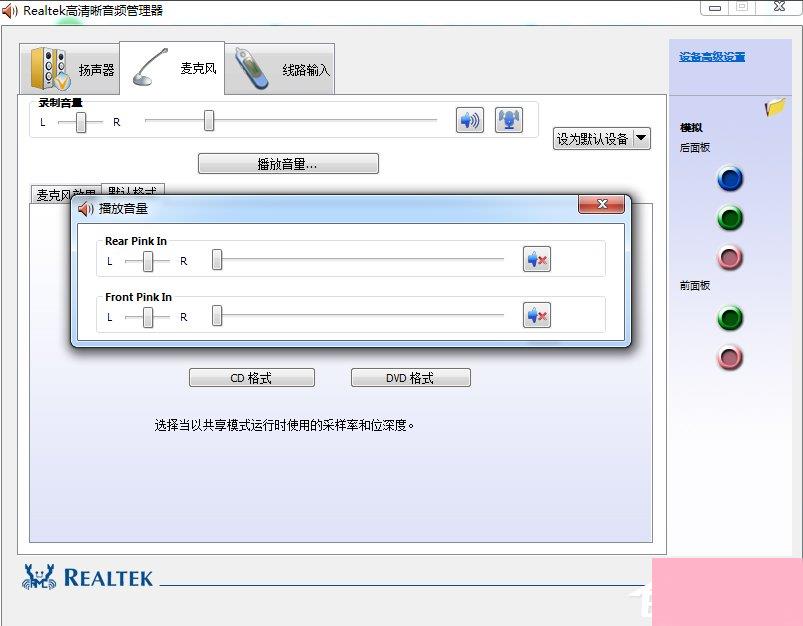Viewport: 803px width, 626px height.
Task: Unmute Rear Pink In playback
Action: [x=537, y=259]
